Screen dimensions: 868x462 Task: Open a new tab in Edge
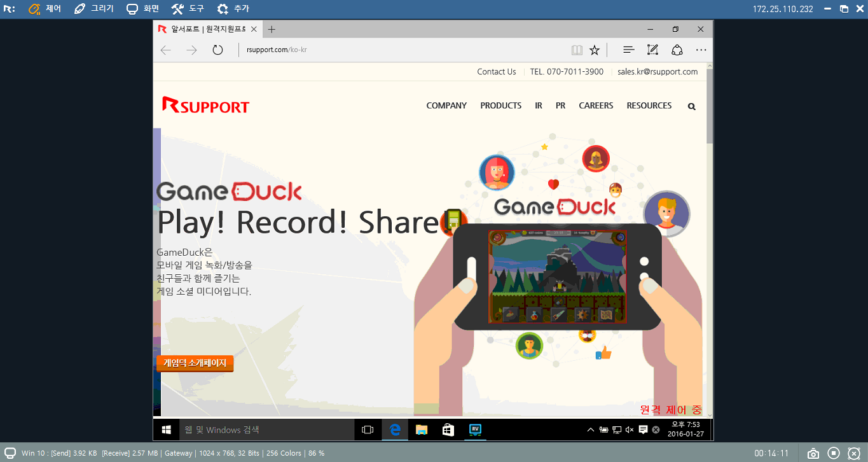[272, 29]
